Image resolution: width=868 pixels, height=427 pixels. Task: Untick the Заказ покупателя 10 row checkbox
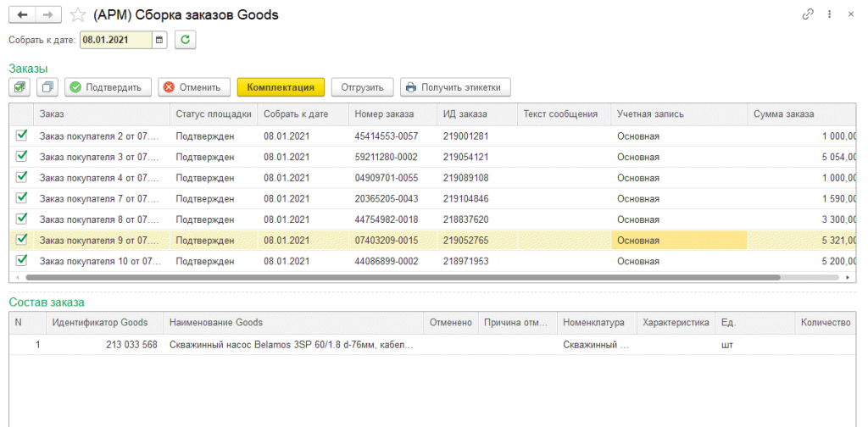click(x=22, y=260)
